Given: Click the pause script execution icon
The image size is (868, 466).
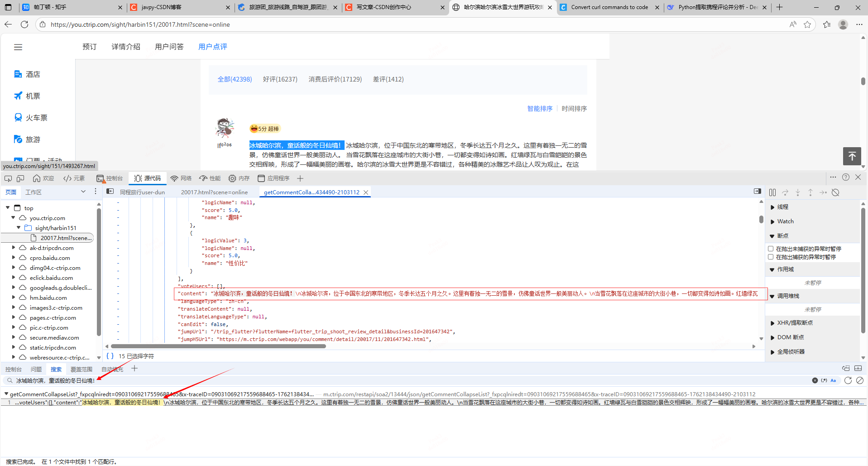Looking at the screenshot, I should (772, 192).
